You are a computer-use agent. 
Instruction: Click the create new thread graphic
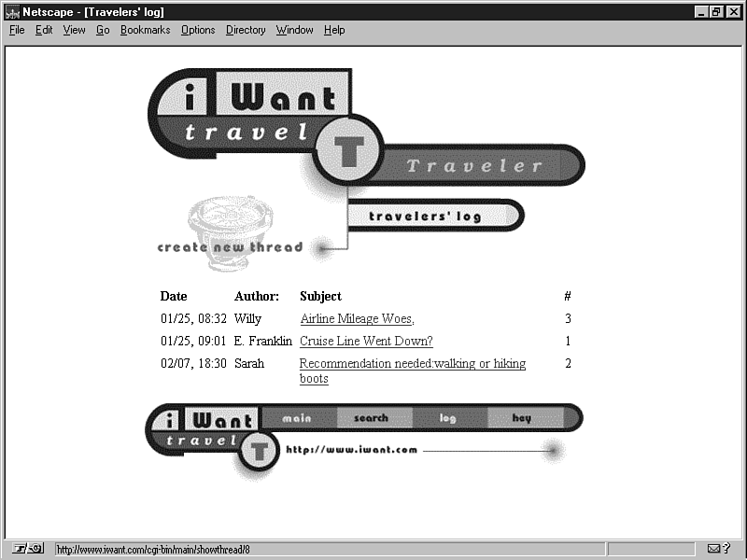tap(231, 247)
